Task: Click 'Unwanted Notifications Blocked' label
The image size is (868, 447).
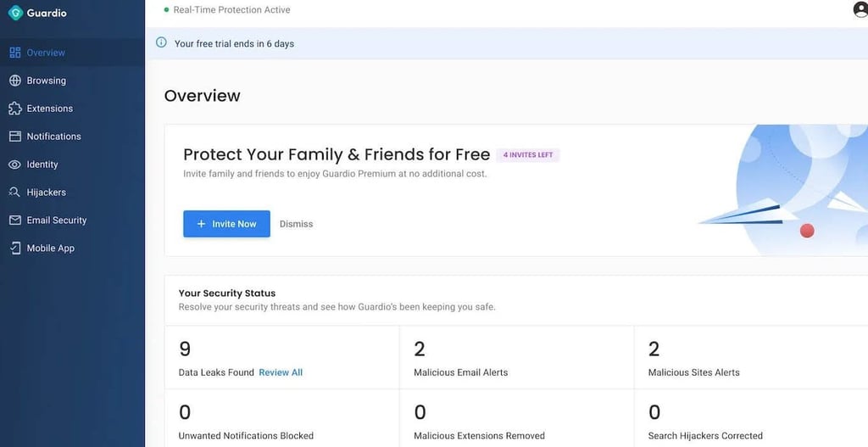Action: 246,435
